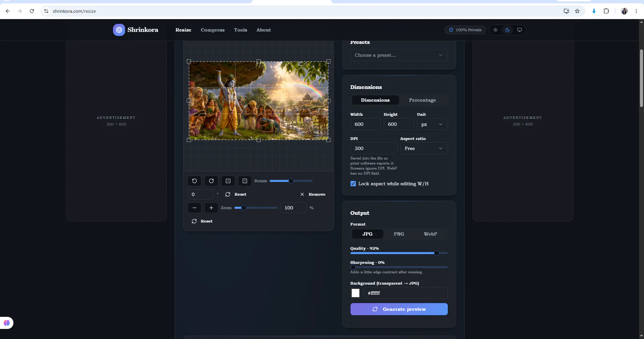Switch to the light theme
644x339 pixels.
coord(495,30)
